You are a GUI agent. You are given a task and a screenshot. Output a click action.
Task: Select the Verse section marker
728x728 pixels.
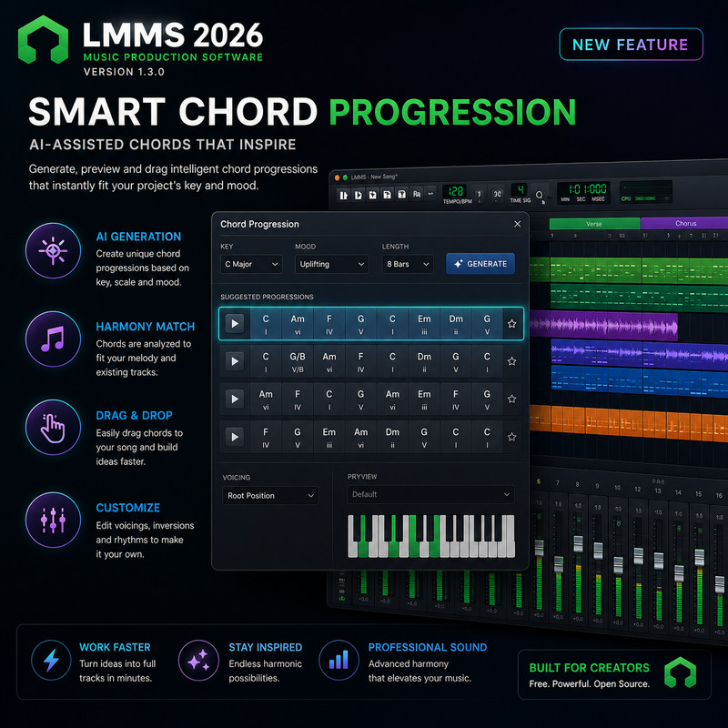tap(594, 224)
